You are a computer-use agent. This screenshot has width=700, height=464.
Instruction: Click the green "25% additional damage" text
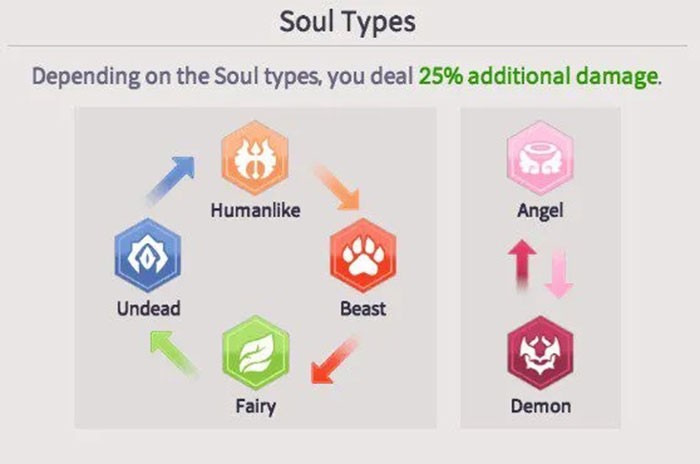tap(539, 76)
